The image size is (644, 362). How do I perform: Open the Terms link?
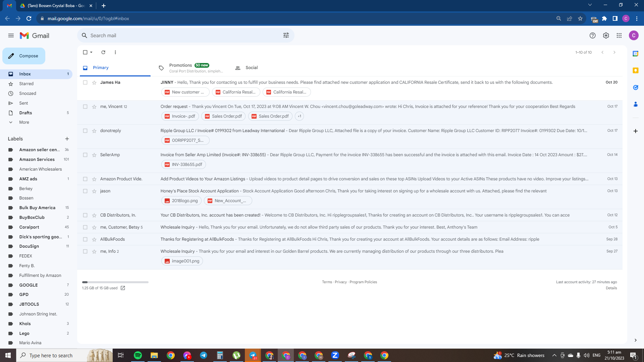pyautogui.click(x=327, y=282)
